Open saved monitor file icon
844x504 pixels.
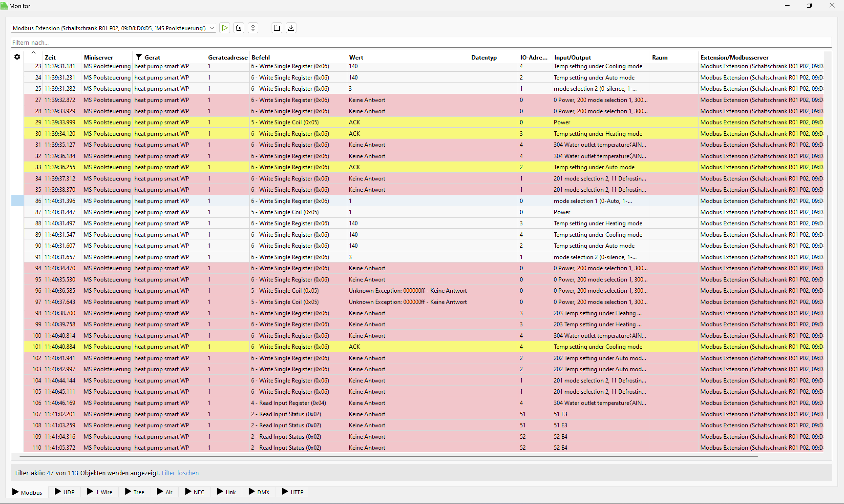[277, 28]
